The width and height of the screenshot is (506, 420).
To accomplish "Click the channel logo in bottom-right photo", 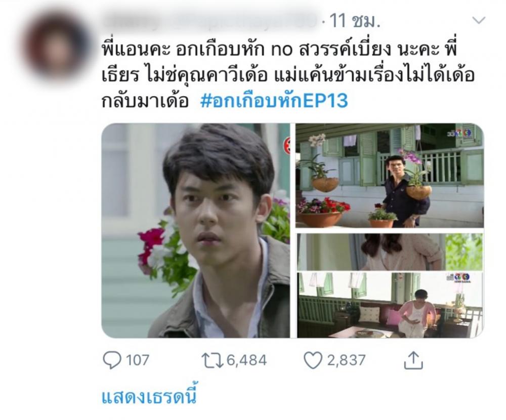I will click(458, 277).
